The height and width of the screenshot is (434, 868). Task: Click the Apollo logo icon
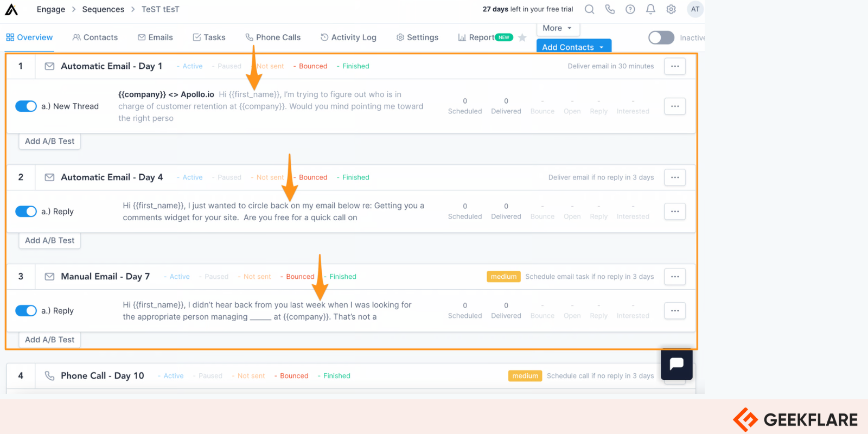[11, 9]
